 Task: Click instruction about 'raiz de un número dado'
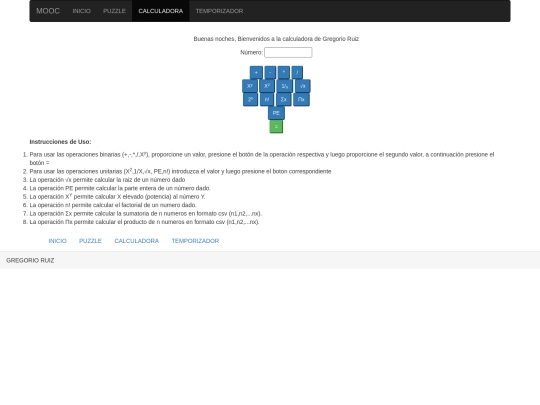[x=107, y=180]
